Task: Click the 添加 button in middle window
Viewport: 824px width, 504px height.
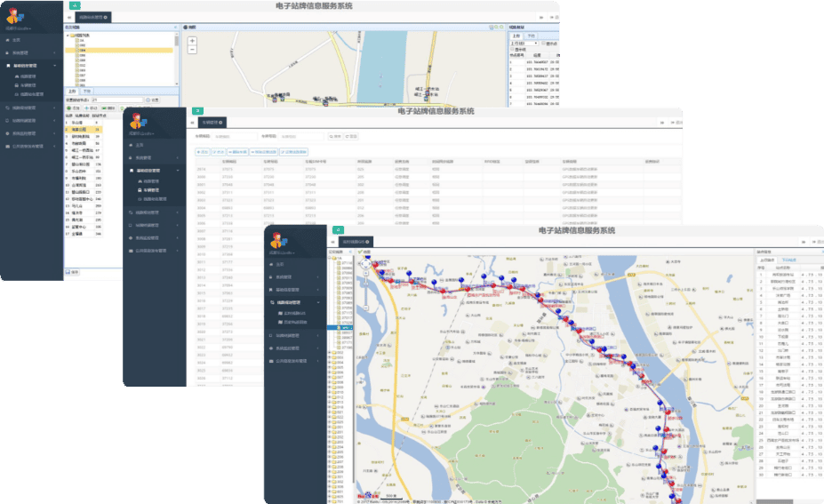Action: (x=203, y=152)
